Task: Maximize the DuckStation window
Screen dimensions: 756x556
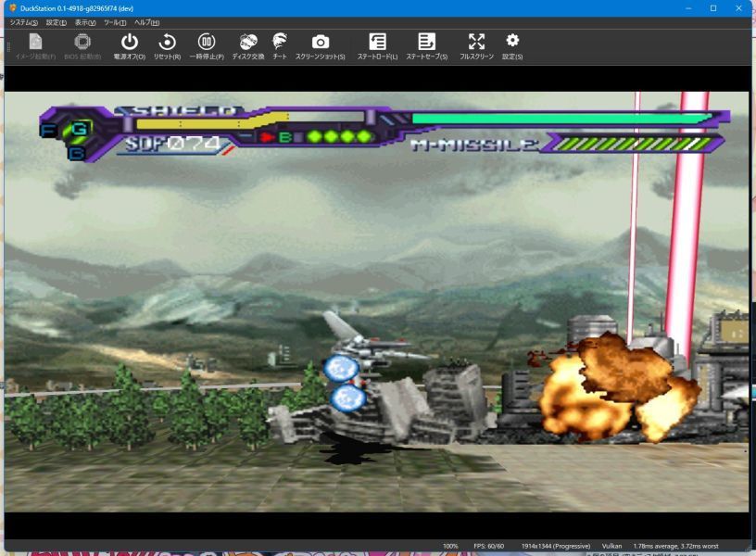Action: (713, 8)
